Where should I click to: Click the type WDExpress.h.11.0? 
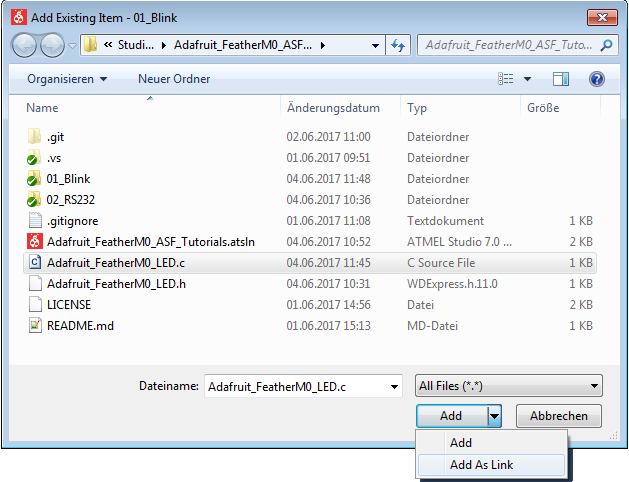452,284
